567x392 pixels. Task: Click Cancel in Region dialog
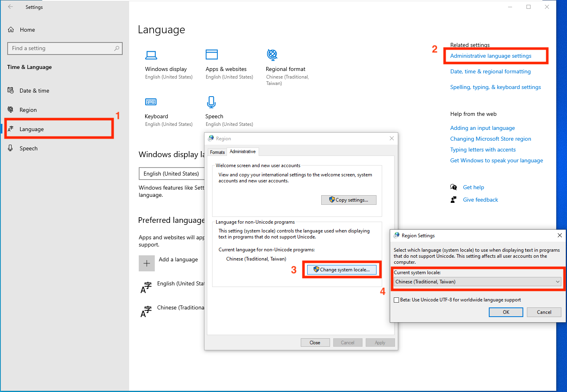pyautogui.click(x=348, y=343)
